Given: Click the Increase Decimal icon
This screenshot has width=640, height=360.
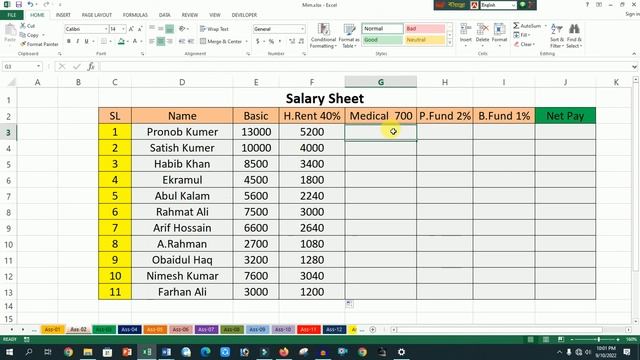Looking at the screenshot, I should pos(292,41).
